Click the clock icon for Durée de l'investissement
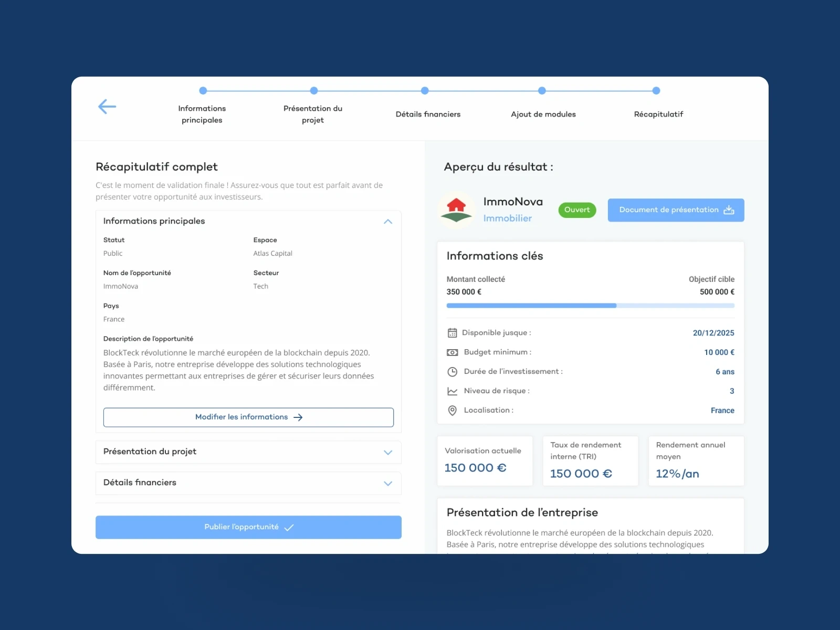The image size is (840, 630). point(452,372)
